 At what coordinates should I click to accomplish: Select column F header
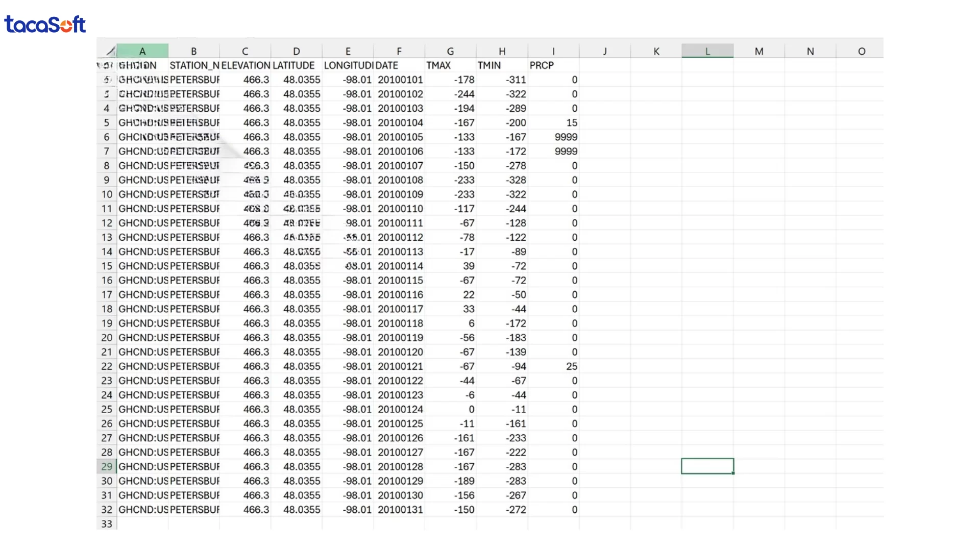(399, 51)
